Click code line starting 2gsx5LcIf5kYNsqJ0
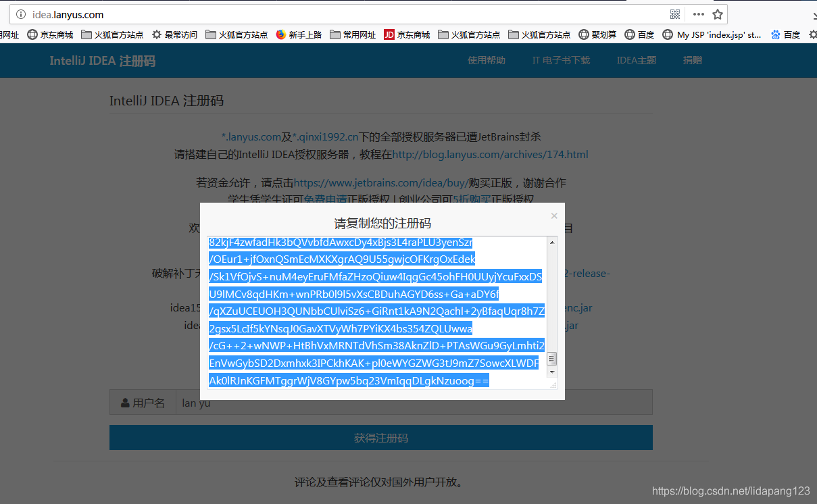817x504 pixels. point(341,329)
